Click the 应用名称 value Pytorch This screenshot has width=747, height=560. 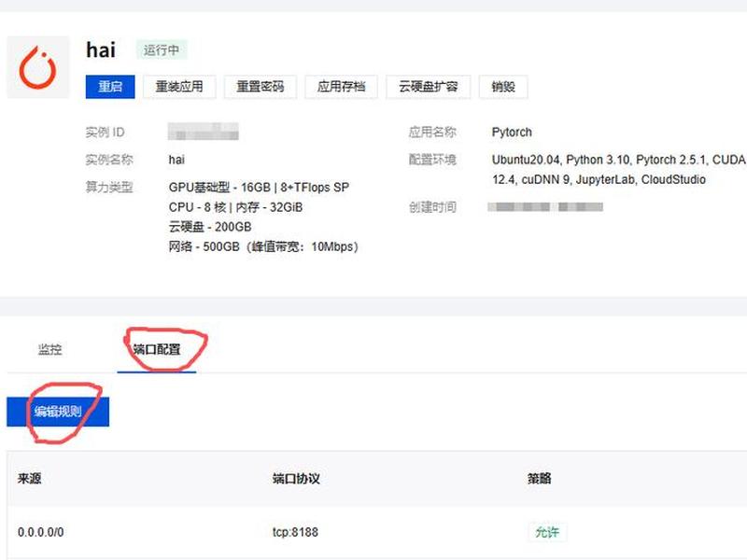pos(512,132)
